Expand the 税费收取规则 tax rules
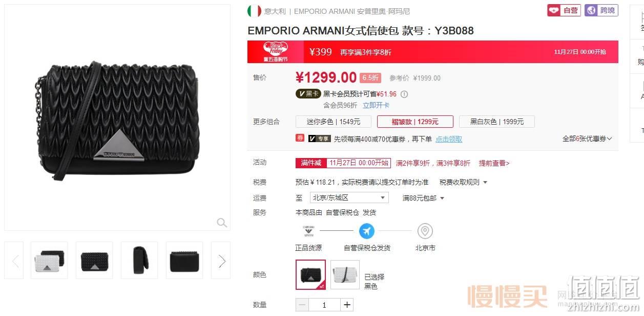Image resolution: width=644 pixels, height=316 pixels. (x=463, y=182)
